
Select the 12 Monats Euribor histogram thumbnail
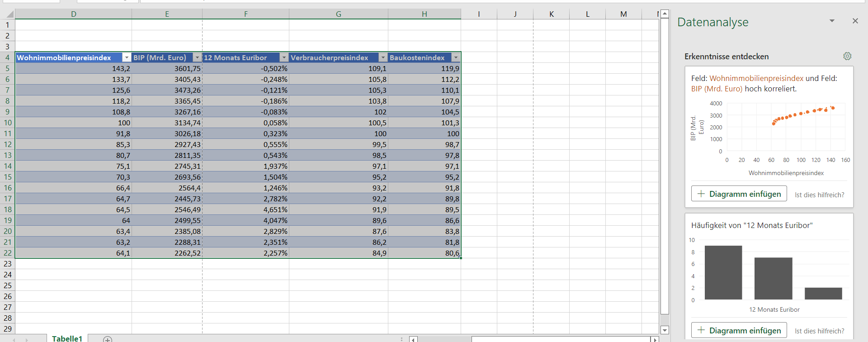pyautogui.click(x=769, y=275)
